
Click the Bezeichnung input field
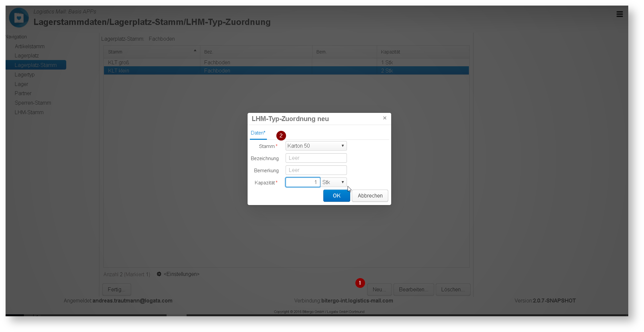[x=316, y=158]
